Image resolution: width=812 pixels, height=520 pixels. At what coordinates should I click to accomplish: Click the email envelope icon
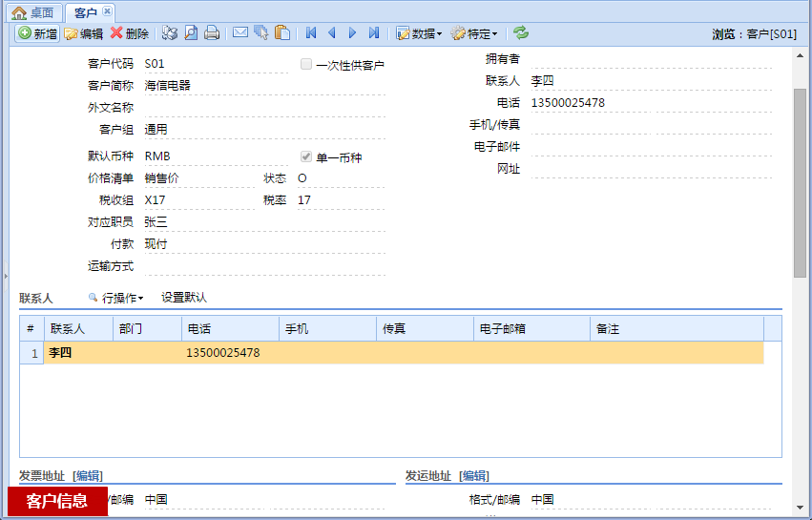coord(240,33)
